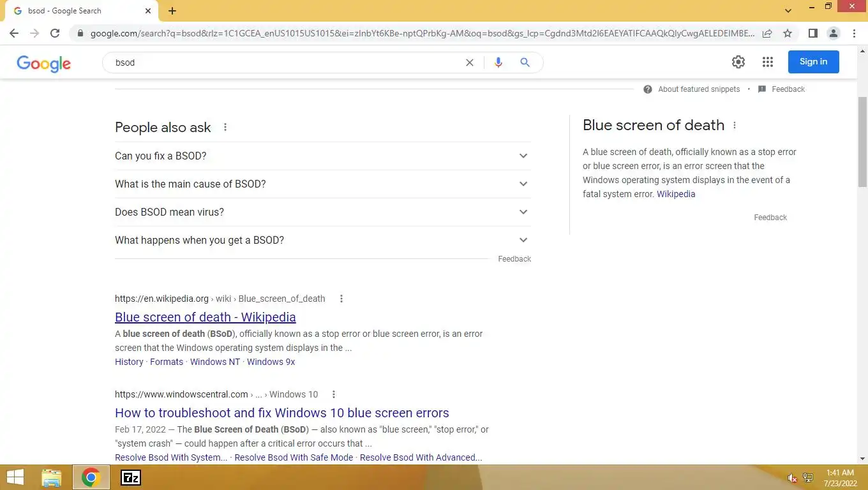This screenshot has width=868, height=490.
Task: Open Google apps grid
Action: click(x=768, y=62)
